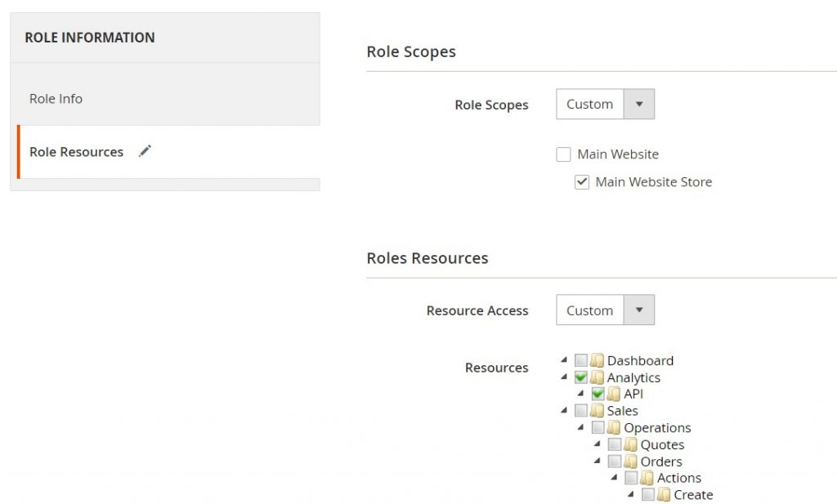This screenshot has width=837, height=504.
Task: Uncheck the Main Website Store checkbox
Action: click(x=581, y=181)
